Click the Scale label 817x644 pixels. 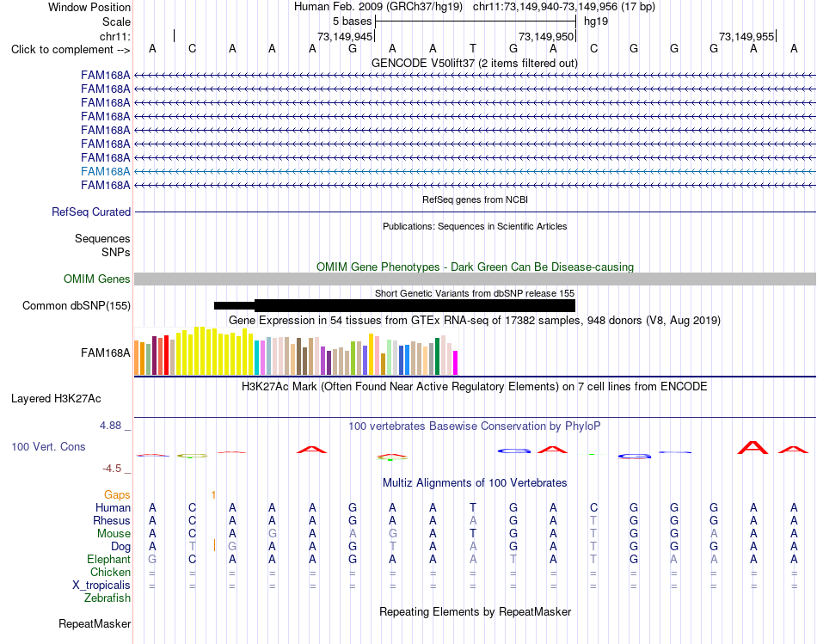coord(116,21)
